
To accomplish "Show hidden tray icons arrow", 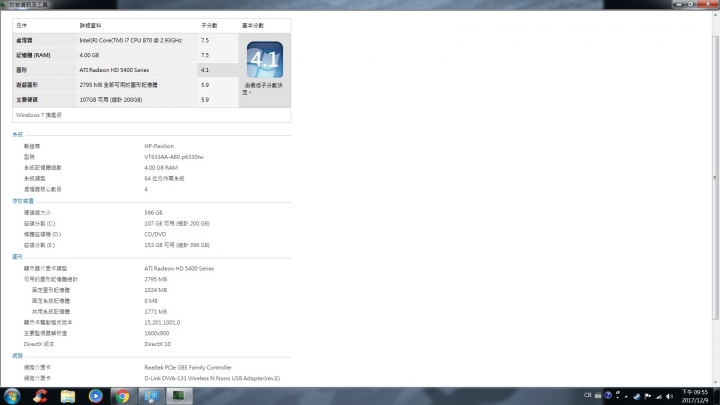I will click(x=626, y=396).
